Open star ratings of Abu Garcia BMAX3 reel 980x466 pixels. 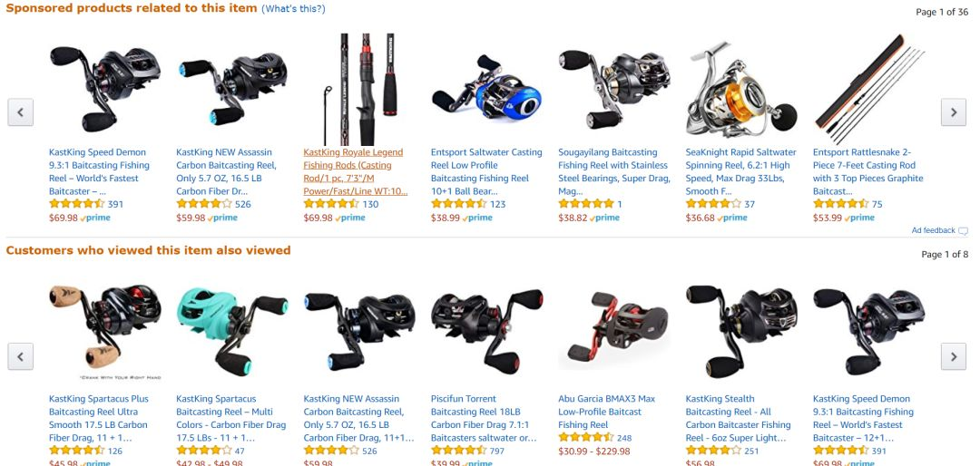coord(585,437)
